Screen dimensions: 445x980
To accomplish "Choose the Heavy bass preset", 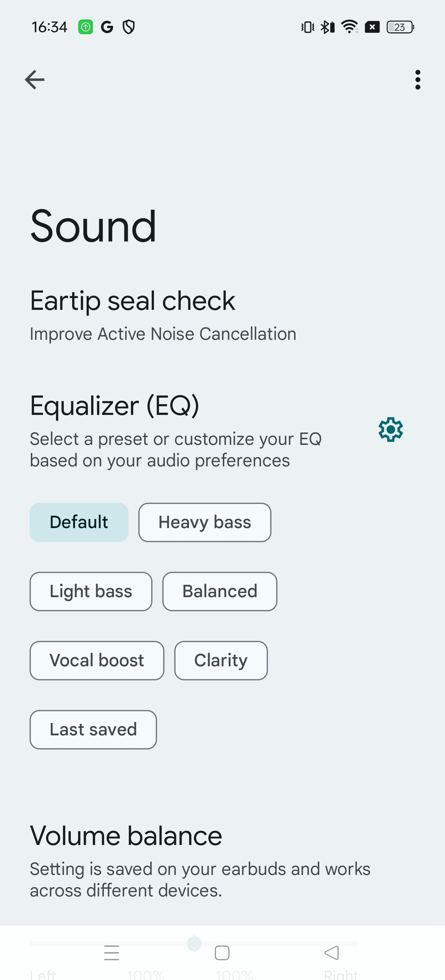I will [x=205, y=522].
